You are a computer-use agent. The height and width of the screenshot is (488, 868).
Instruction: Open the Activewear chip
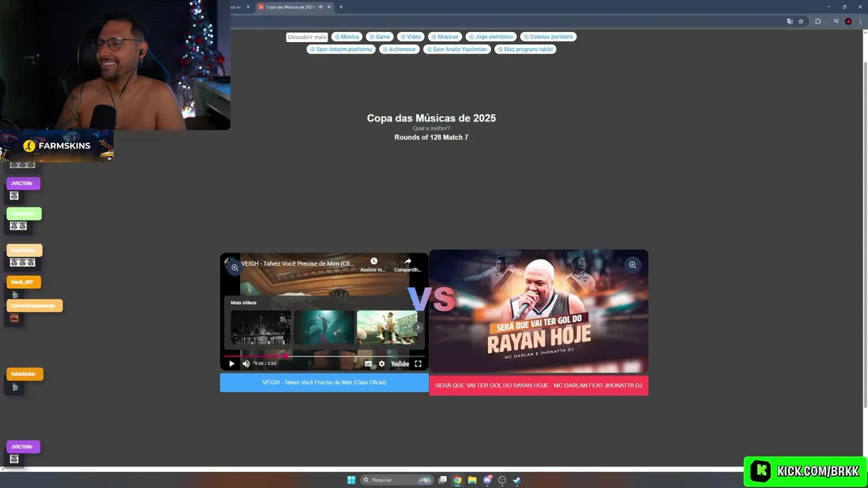click(x=399, y=49)
